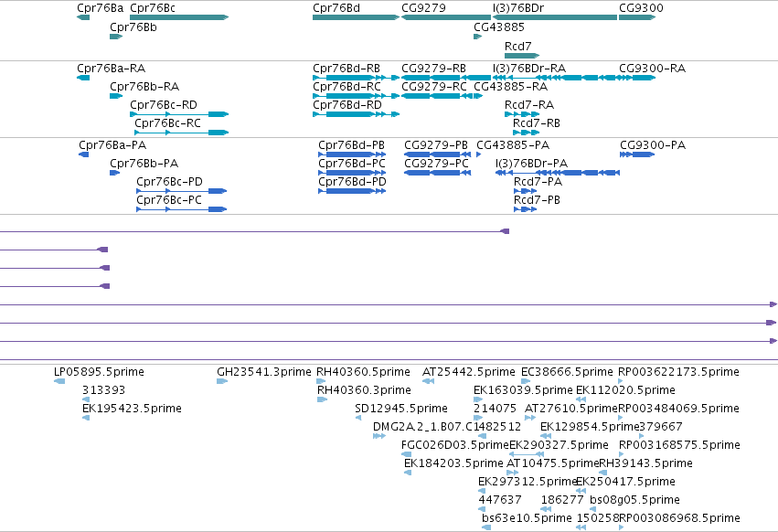Click the 313393 feature glyph

point(86,399)
